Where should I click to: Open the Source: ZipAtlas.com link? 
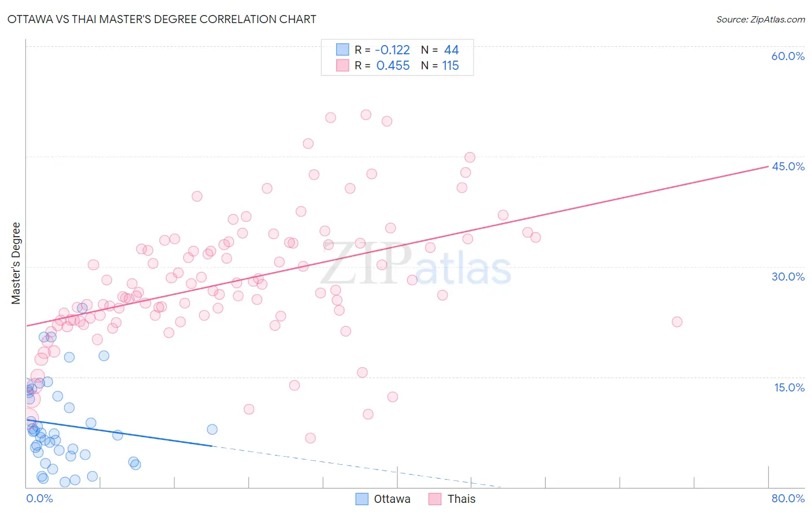(761, 19)
